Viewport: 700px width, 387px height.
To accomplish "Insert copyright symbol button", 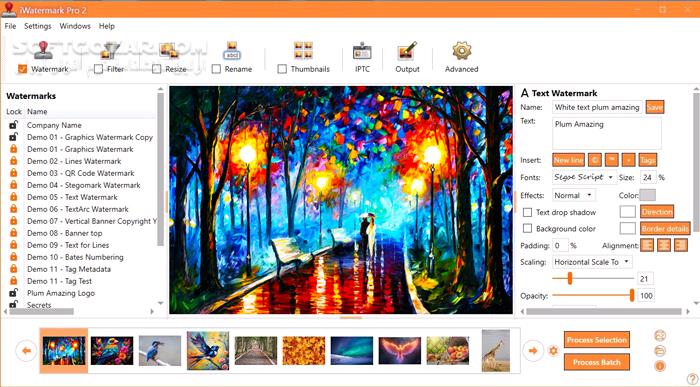I will [594, 160].
